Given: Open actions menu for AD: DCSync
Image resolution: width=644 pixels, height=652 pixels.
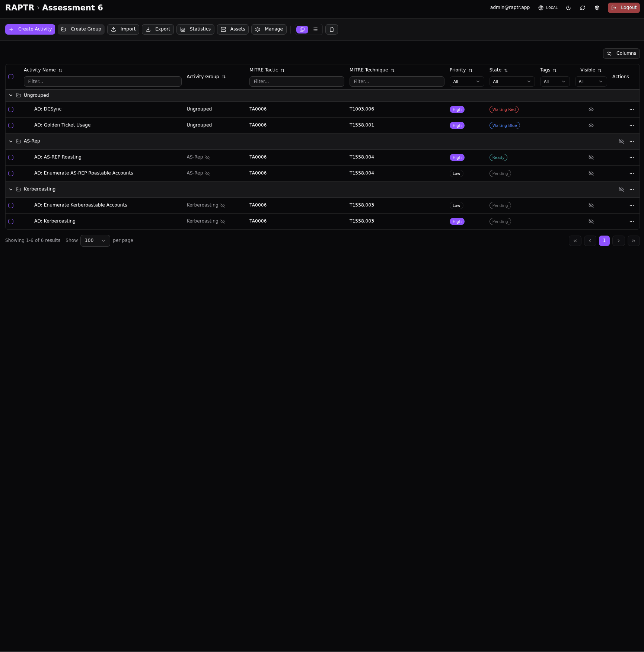Looking at the screenshot, I should point(631,109).
